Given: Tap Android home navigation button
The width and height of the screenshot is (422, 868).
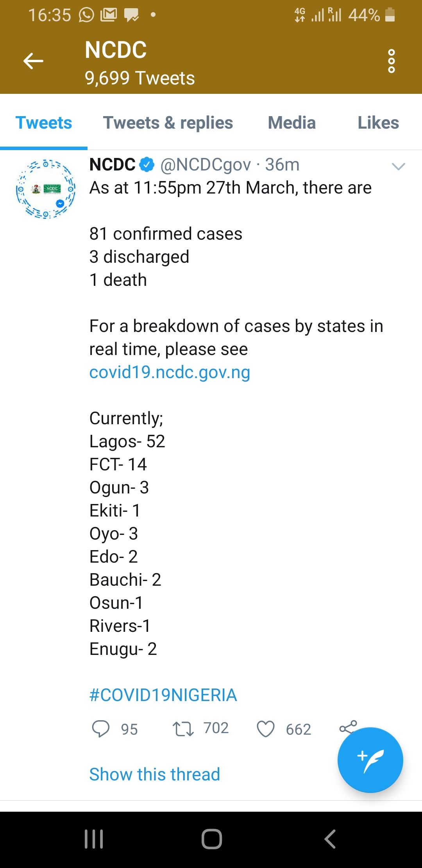Looking at the screenshot, I should [212, 839].
